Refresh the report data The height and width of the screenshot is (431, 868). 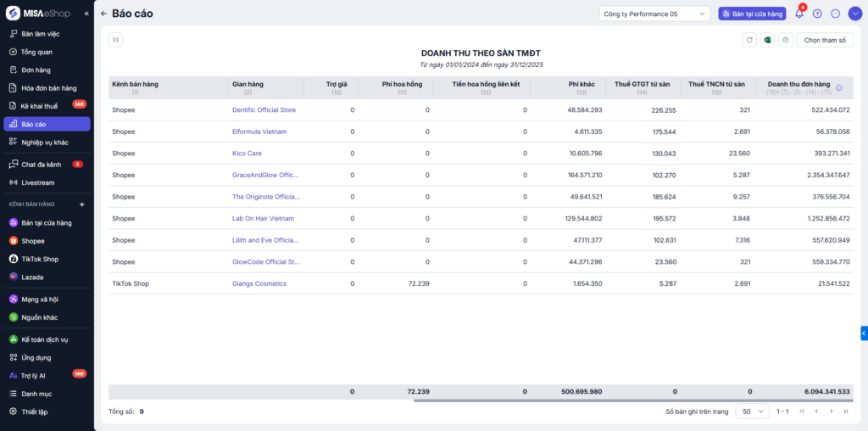pos(748,40)
